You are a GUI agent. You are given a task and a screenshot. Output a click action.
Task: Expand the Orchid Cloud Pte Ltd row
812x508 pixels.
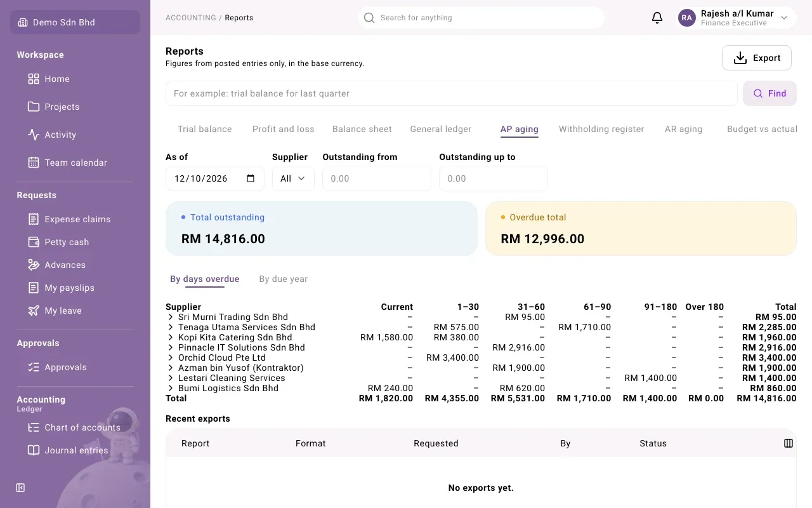(x=171, y=358)
